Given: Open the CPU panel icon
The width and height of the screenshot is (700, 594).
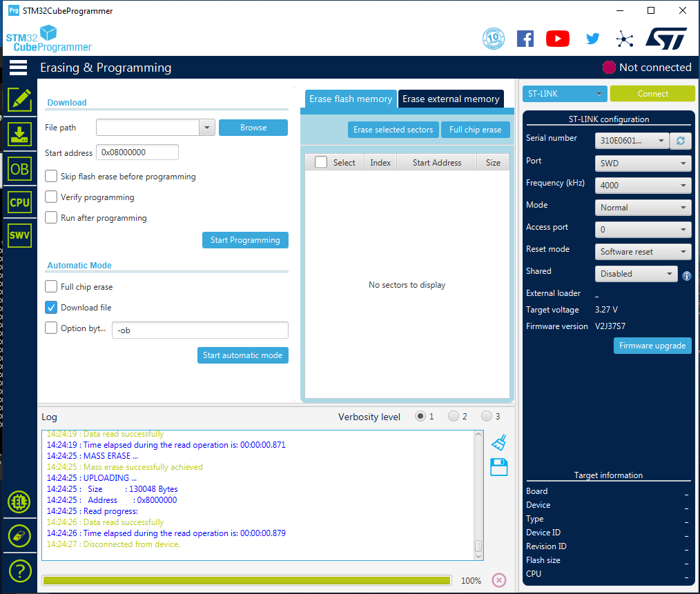Looking at the screenshot, I should coord(19,203).
